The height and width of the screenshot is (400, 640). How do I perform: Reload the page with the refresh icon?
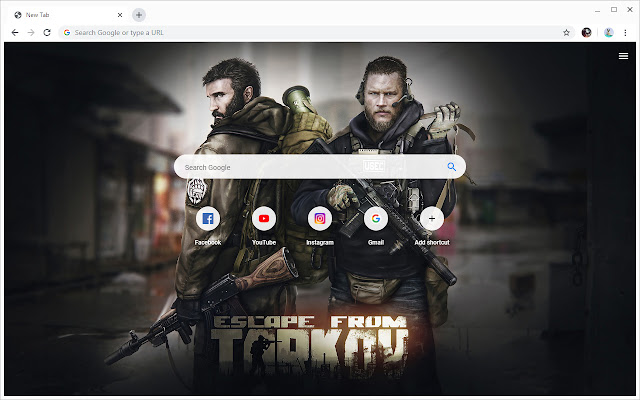coord(47,33)
